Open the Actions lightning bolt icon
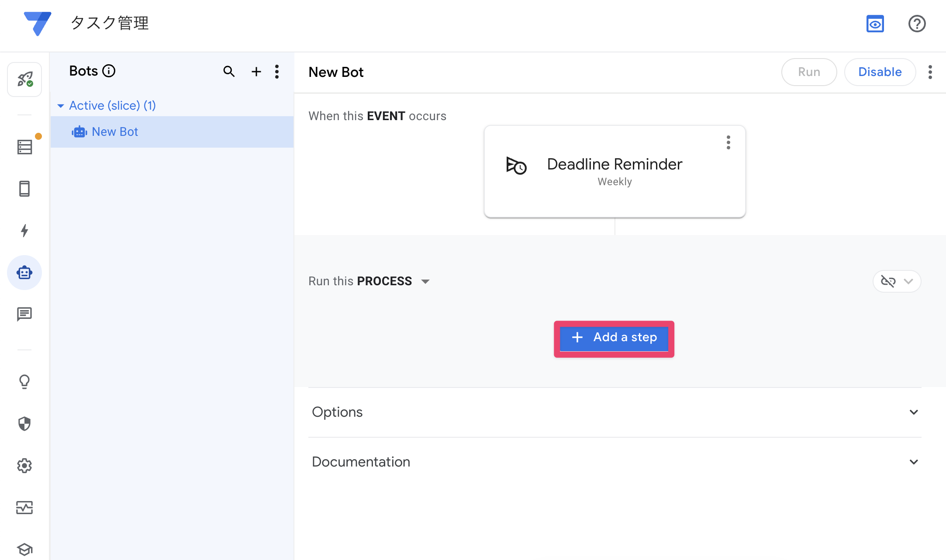Viewport: 946px width, 560px height. coord(24,231)
